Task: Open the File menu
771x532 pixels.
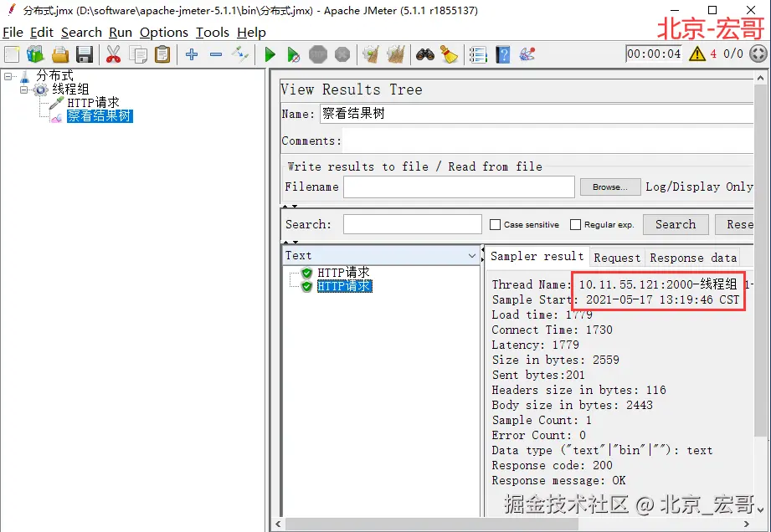Action: coord(13,33)
